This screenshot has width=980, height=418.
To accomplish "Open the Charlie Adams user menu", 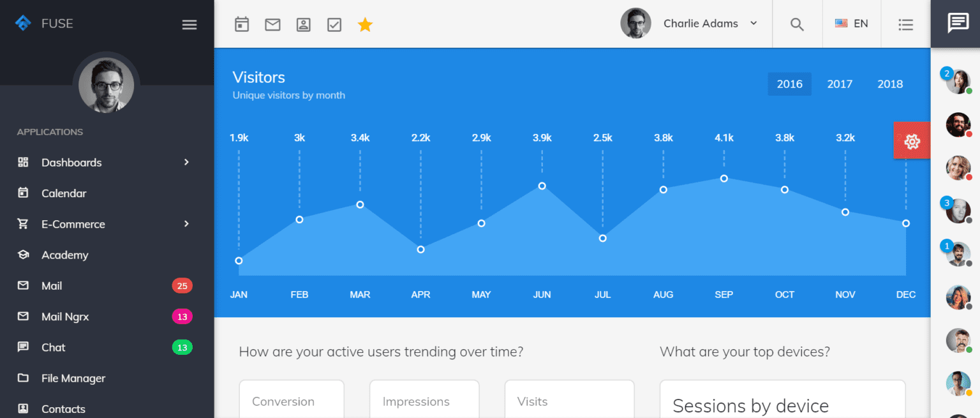I will pos(692,23).
